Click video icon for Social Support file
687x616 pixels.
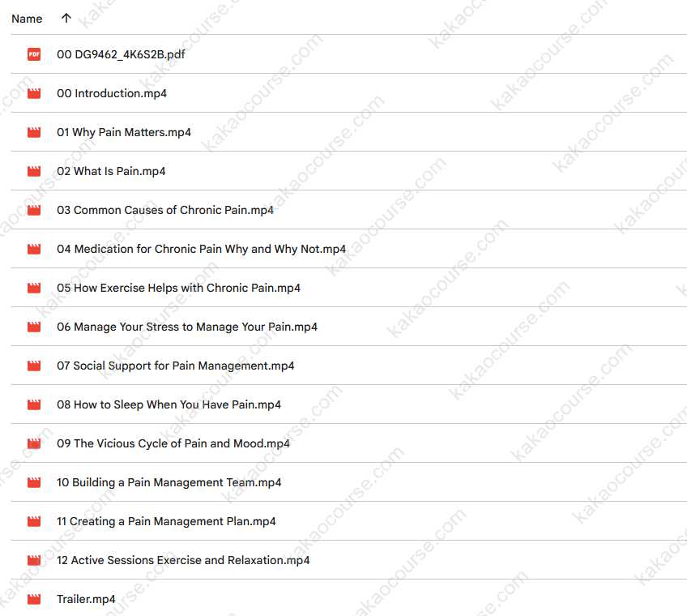pyautogui.click(x=34, y=366)
